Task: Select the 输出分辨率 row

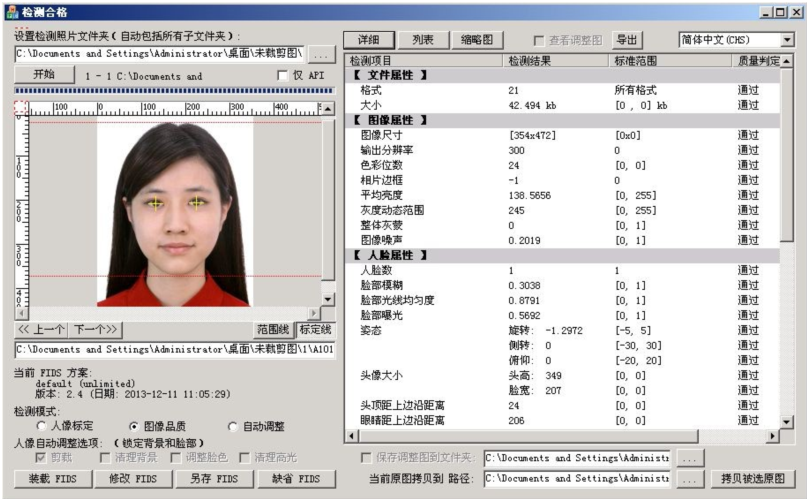Action: (563, 150)
